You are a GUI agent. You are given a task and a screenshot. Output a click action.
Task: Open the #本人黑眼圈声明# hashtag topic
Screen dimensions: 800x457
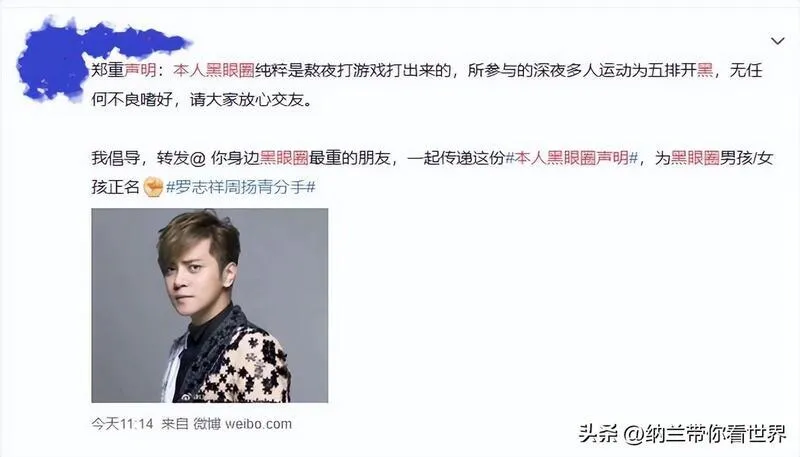571,158
